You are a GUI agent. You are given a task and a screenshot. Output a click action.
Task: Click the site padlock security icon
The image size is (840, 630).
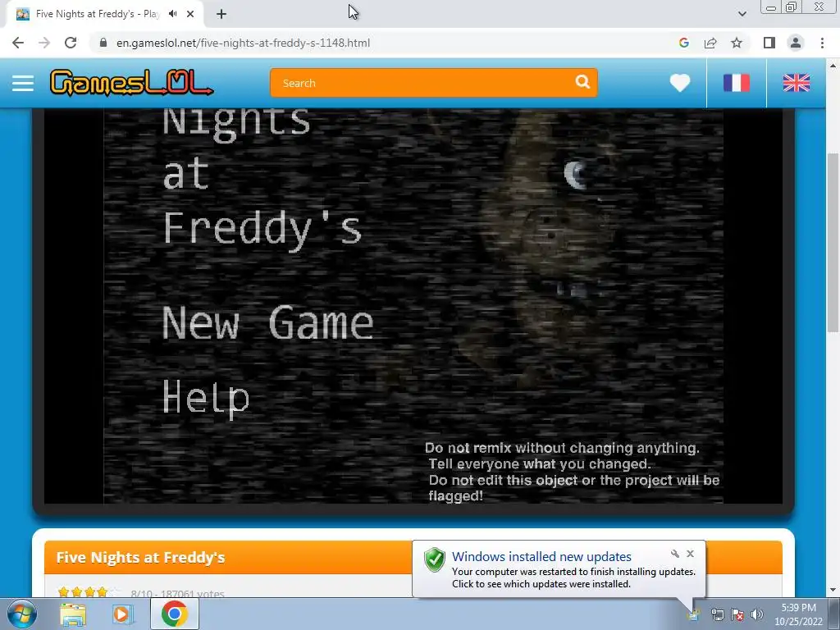(x=103, y=43)
